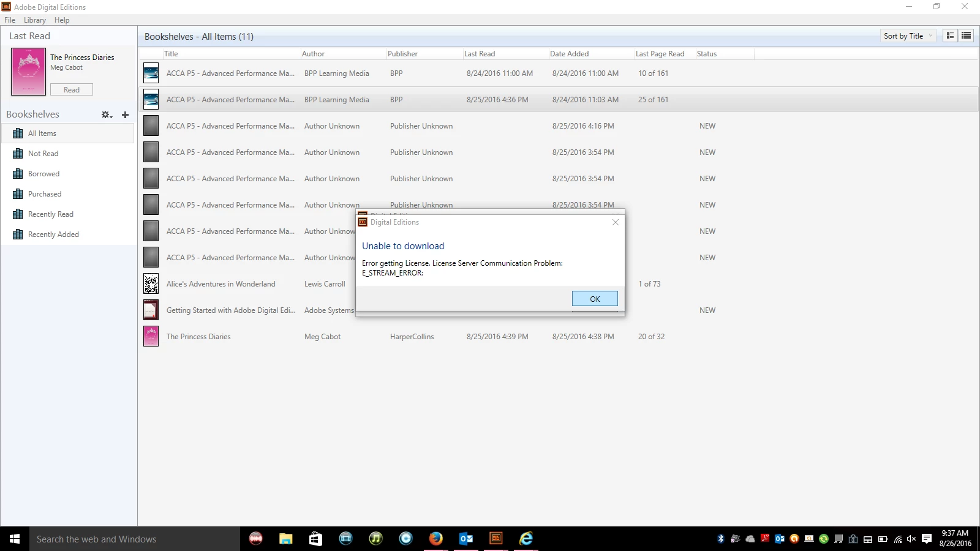The height and width of the screenshot is (551, 980).
Task: Open the Windows Store from the taskbar
Action: point(315,539)
